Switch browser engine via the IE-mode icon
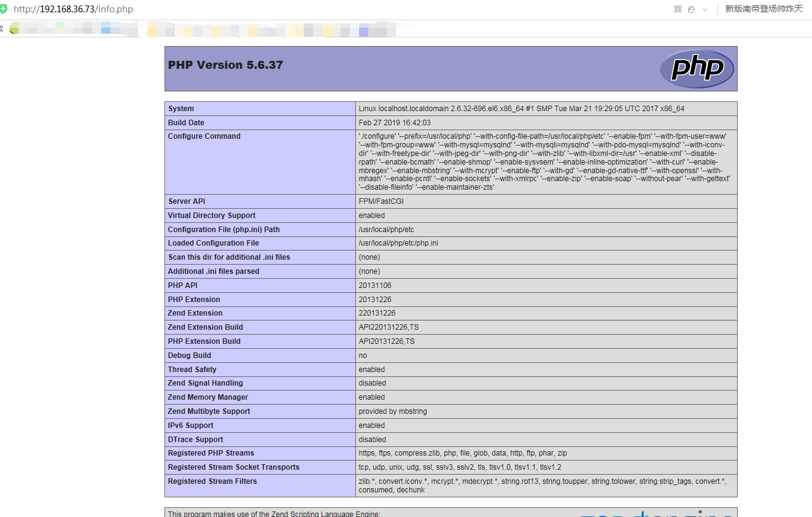Image resolution: width=812 pixels, height=517 pixels. point(692,9)
